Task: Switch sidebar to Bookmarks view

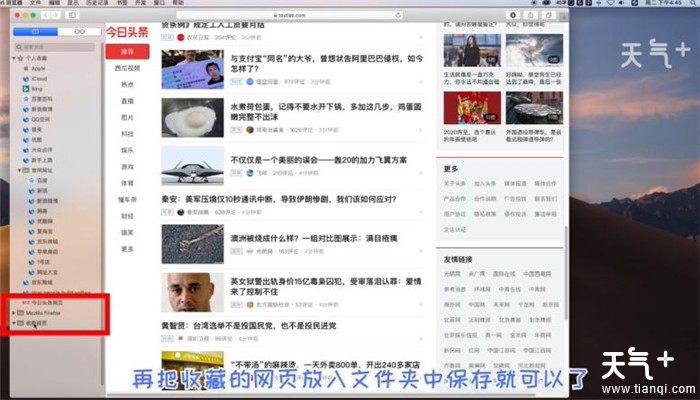Action: pyautogui.click(x=33, y=32)
